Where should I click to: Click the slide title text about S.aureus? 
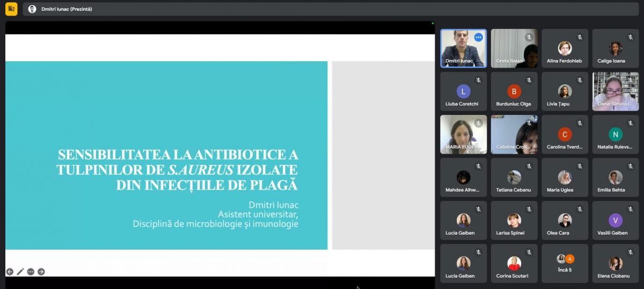pyautogui.click(x=178, y=170)
